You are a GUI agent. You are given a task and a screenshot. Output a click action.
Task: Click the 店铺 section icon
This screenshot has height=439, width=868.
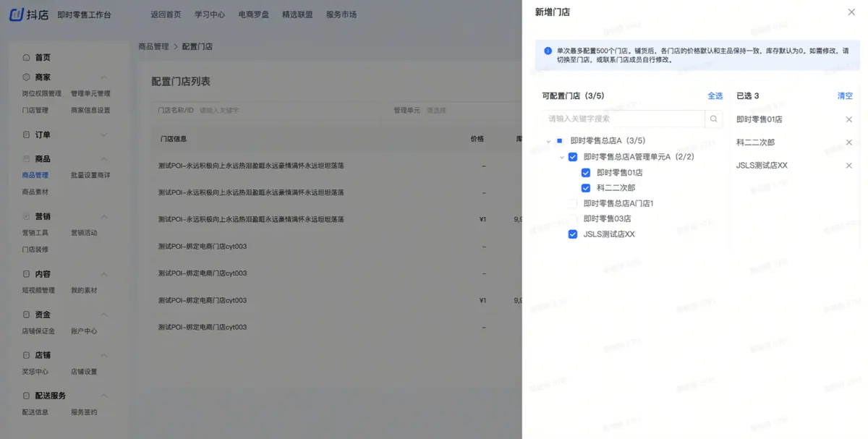click(x=27, y=355)
